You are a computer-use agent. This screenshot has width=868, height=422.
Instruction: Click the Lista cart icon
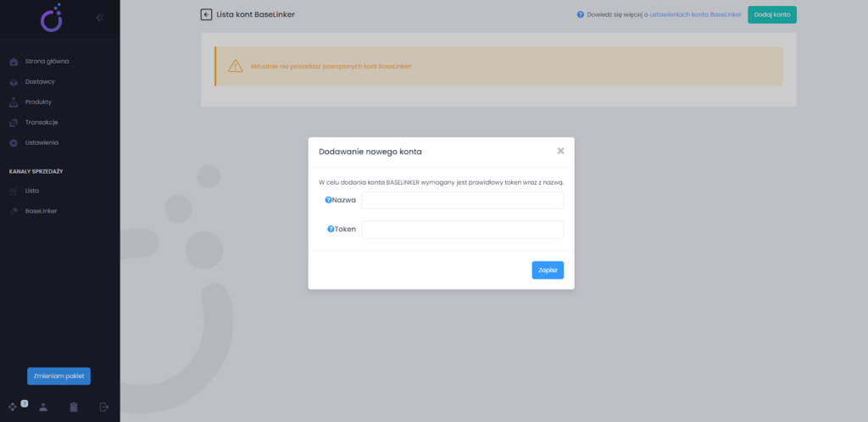click(x=14, y=191)
